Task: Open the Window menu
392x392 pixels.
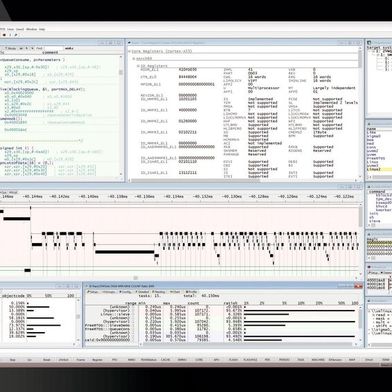Action: (32, 29)
